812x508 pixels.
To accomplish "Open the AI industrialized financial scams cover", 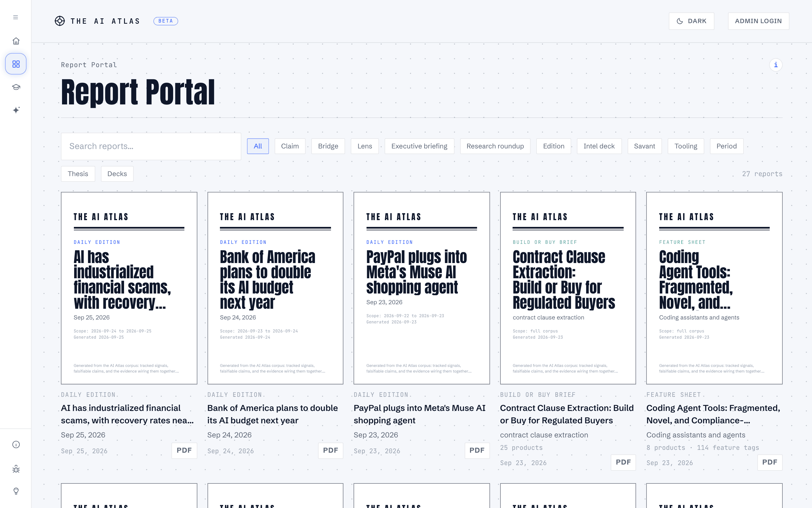I will (129, 288).
